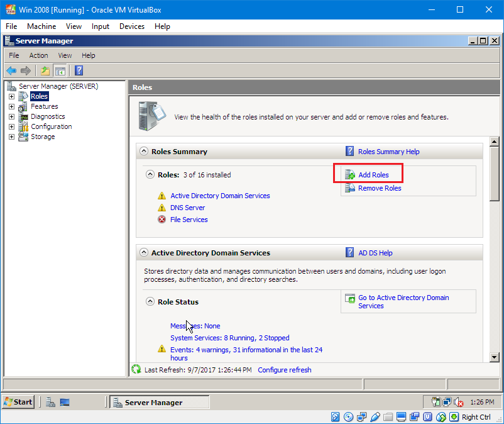Click the Up one level folder icon
Screen dimensions: 504x424
tap(45, 70)
